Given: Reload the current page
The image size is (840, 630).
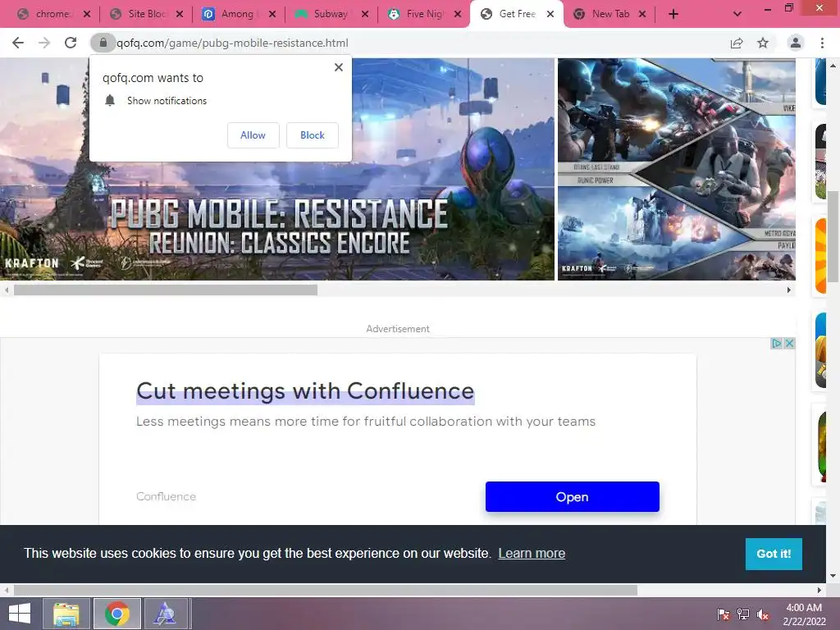Looking at the screenshot, I should (x=71, y=43).
